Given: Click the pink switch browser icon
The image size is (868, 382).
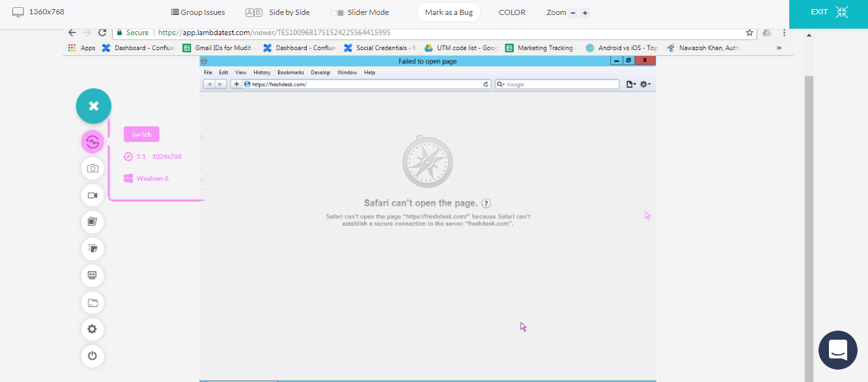Looking at the screenshot, I should click(92, 142).
